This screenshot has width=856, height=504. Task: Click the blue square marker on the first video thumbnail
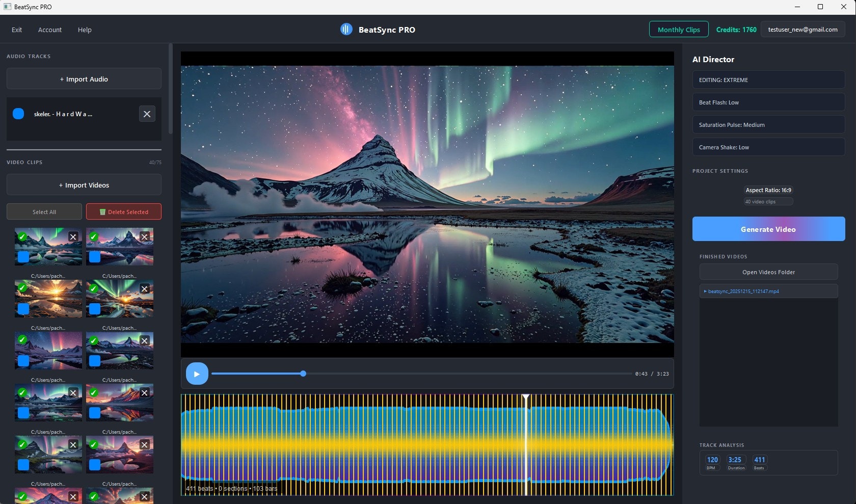(23, 257)
